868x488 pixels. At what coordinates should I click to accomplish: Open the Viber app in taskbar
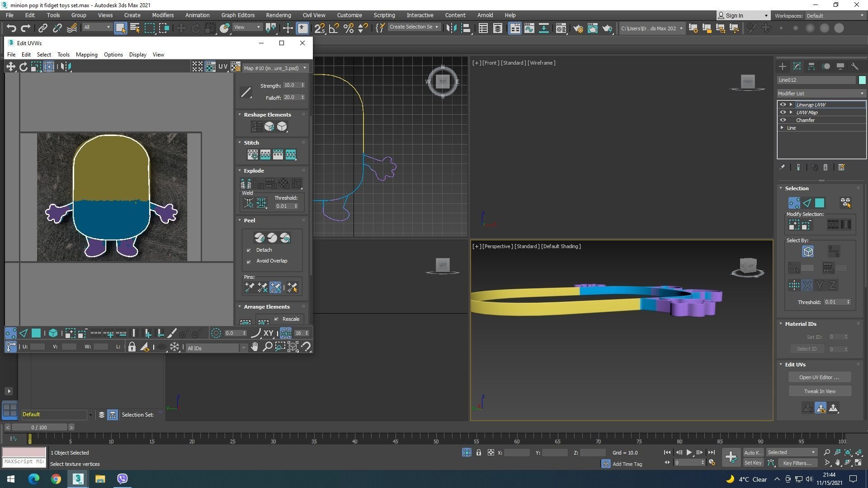point(123,479)
